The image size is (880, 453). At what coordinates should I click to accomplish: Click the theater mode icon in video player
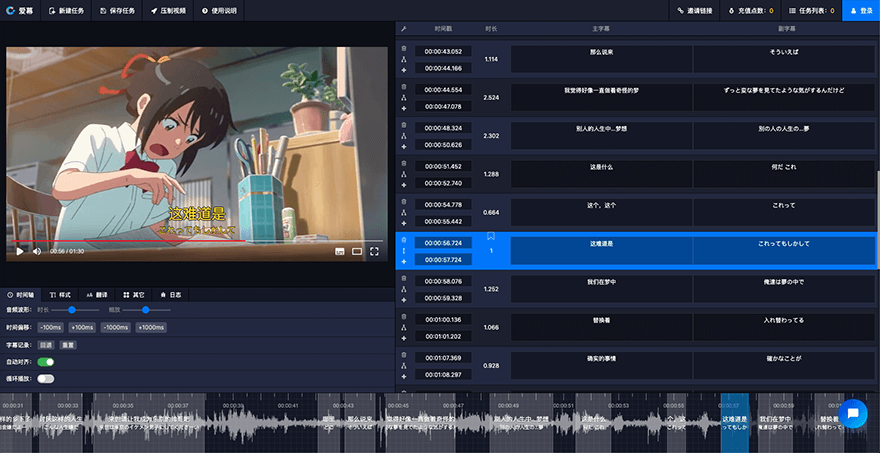click(357, 251)
